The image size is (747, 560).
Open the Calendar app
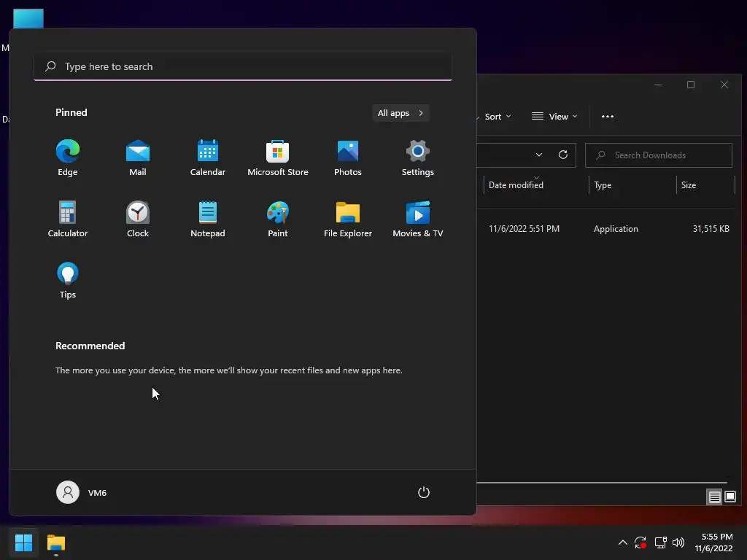pos(208,157)
